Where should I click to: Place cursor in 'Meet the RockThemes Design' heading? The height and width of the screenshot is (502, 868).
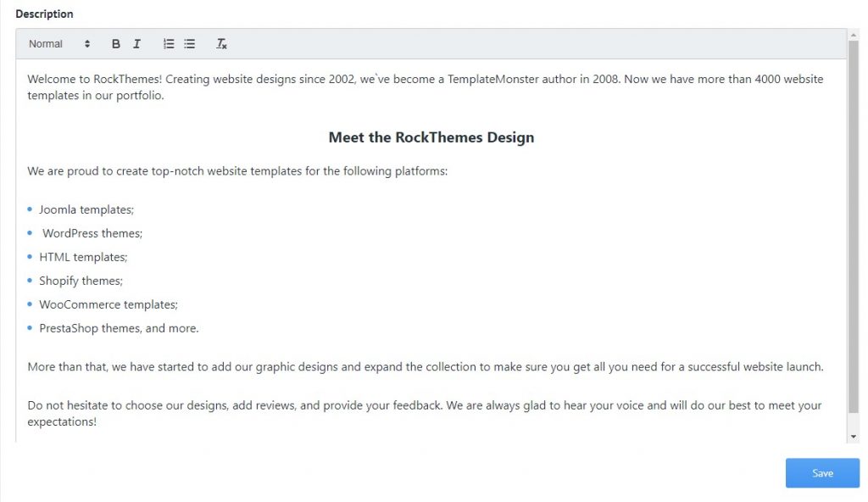click(x=431, y=137)
